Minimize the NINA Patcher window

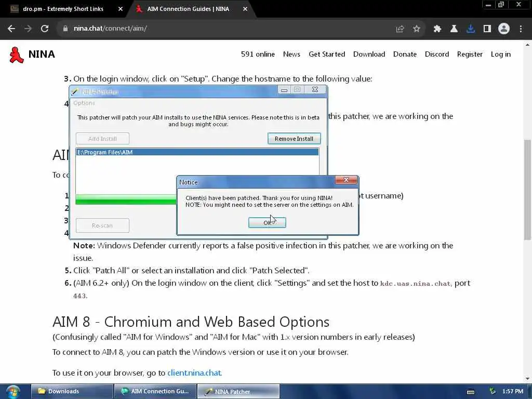[x=284, y=89]
